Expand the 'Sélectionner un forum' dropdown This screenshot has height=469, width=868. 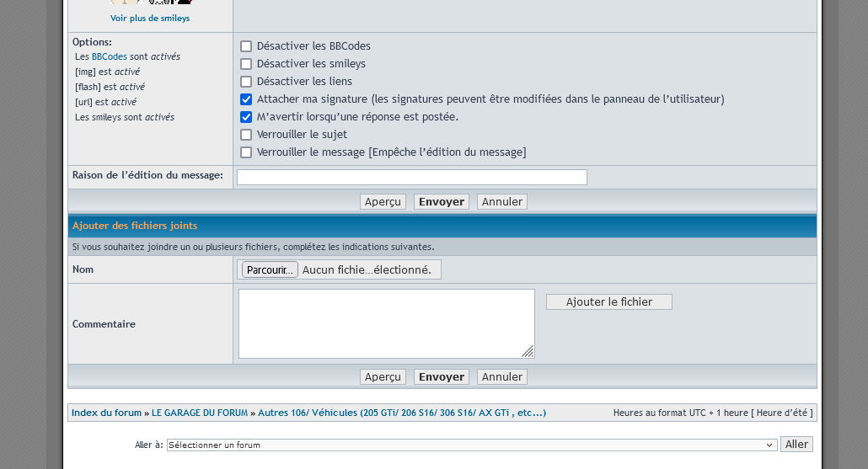471,445
